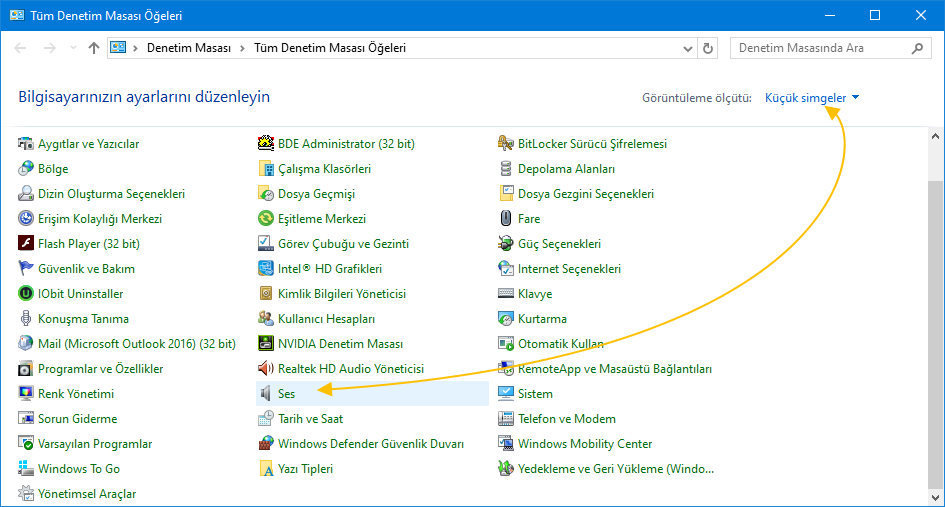Click the Güç Seçenekleri icon
This screenshot has width=945, height=507.
click(506, 244)
